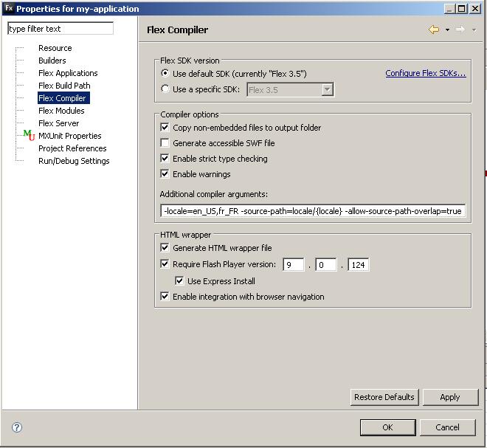
Task: Select Flex Server in the tree
Action: (59, 123)
